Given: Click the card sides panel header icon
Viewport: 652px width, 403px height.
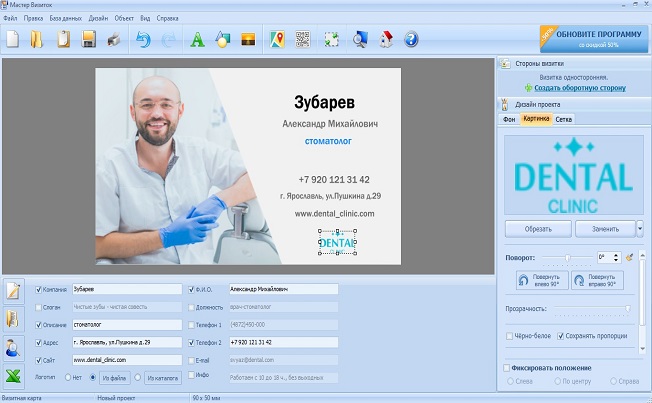Looking at the screenshot, I should click(505, 64).
